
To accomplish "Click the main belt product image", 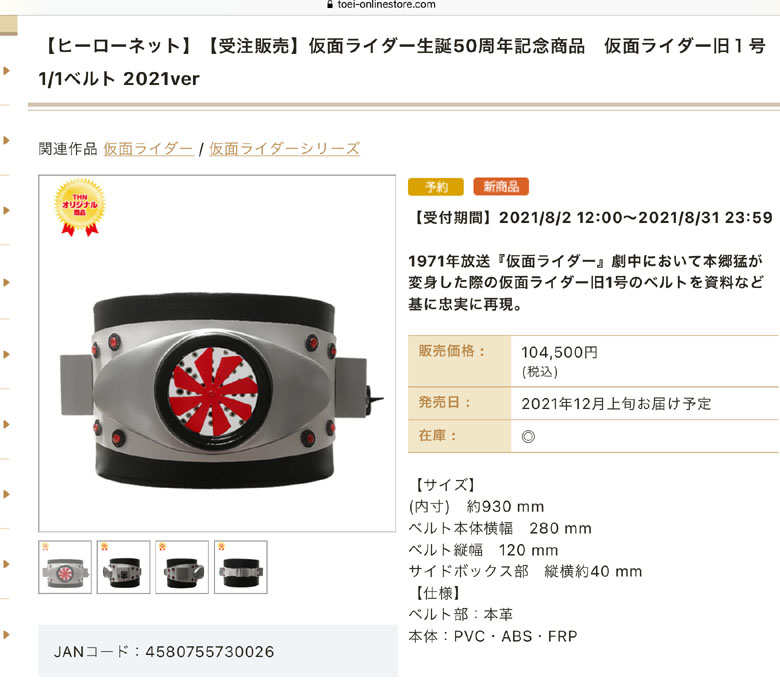I will coord(217,353).
